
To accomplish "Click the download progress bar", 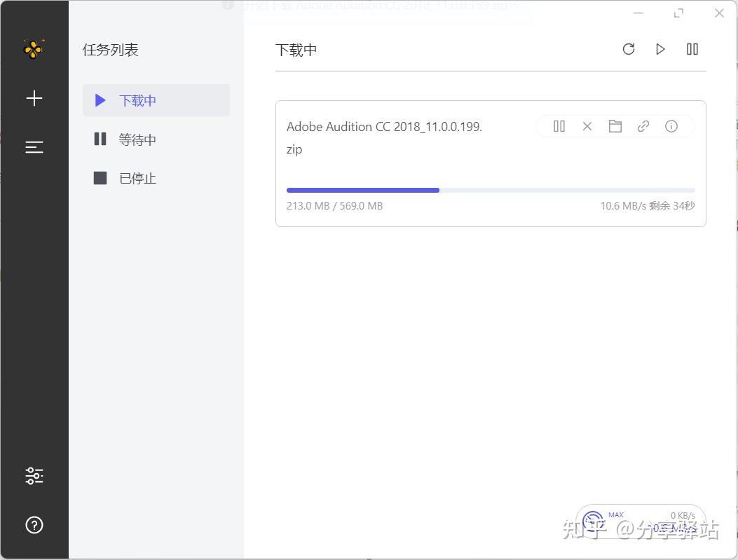I will click(491, 190).
